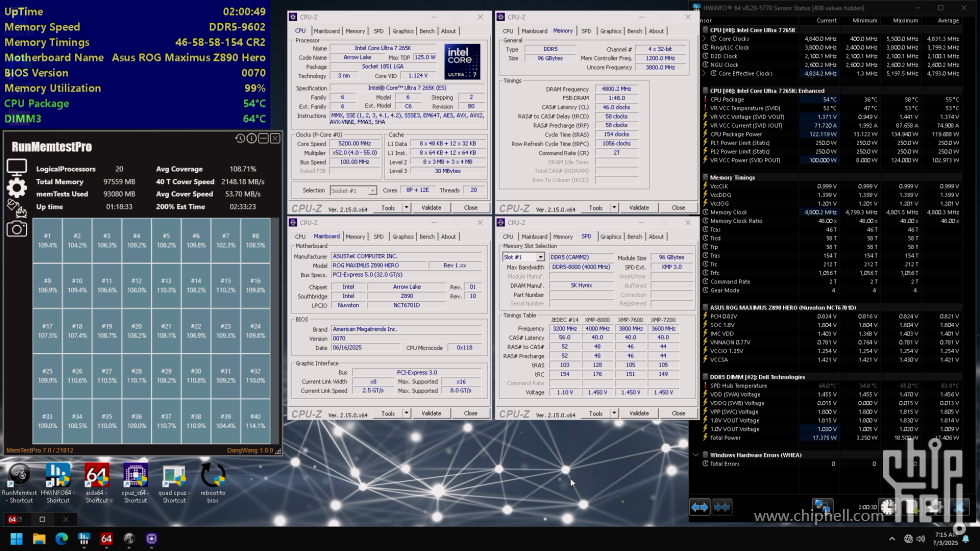
Task: Open Microsoft Edge from the taskbar
Action: (62, 539)
